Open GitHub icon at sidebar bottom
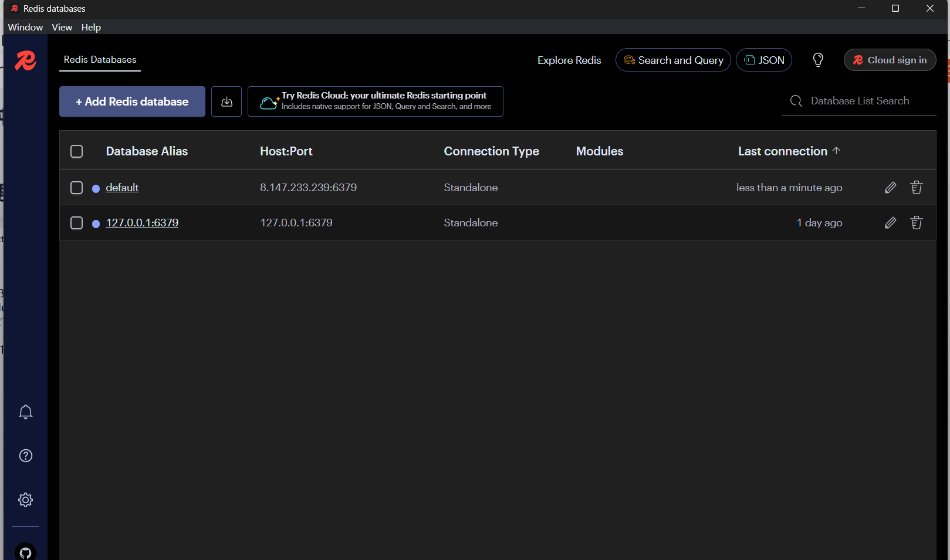 pyautogui.click(x=25, y=552)
